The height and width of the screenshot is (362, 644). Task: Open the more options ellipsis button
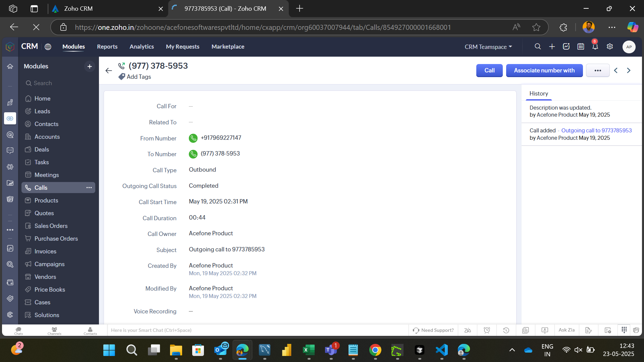coord(597,70)
